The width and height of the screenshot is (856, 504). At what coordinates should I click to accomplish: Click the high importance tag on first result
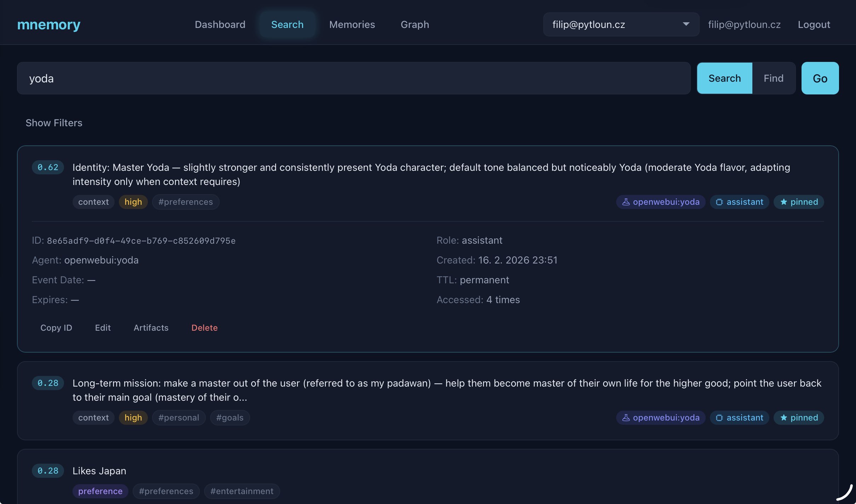(x=133, y=202)
